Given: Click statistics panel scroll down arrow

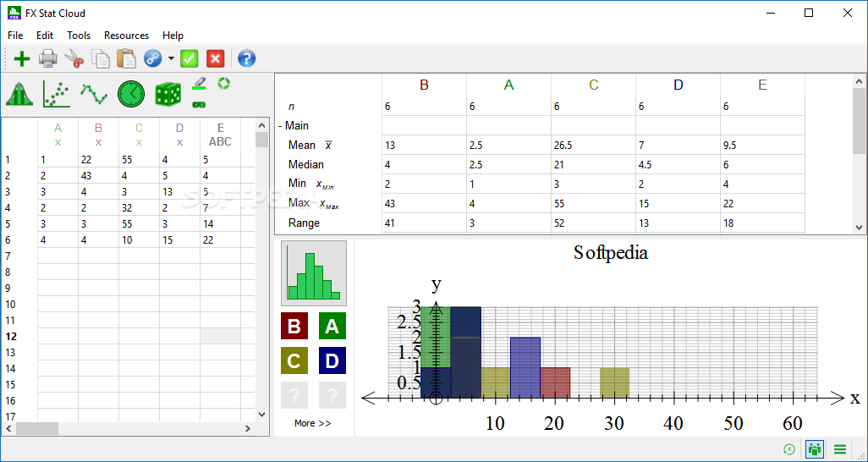Looking at the screenshot, I should [860, 227].
